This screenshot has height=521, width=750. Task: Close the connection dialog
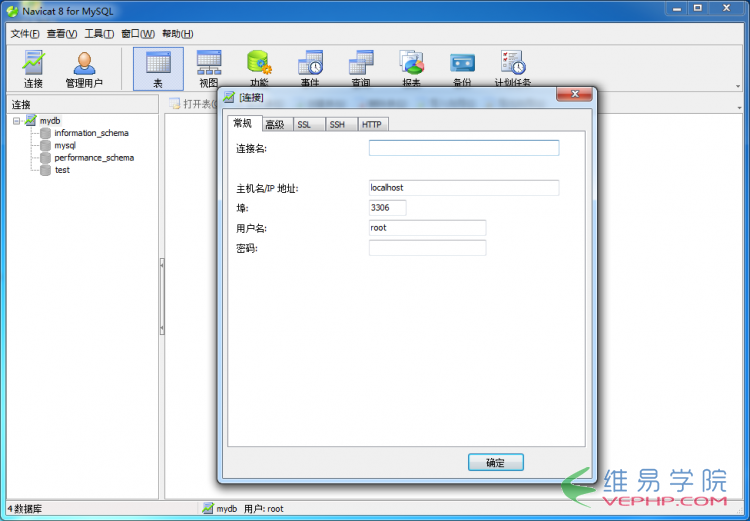click(574, 94)
